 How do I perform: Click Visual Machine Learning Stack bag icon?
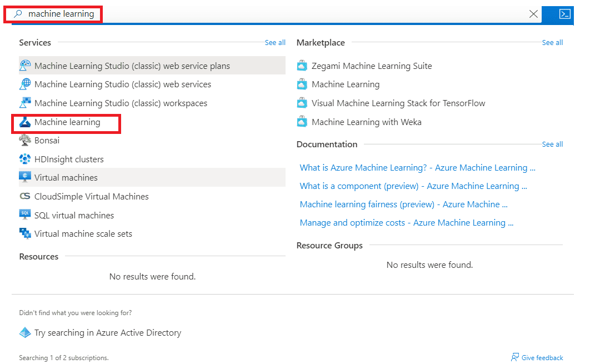point(302,103)
